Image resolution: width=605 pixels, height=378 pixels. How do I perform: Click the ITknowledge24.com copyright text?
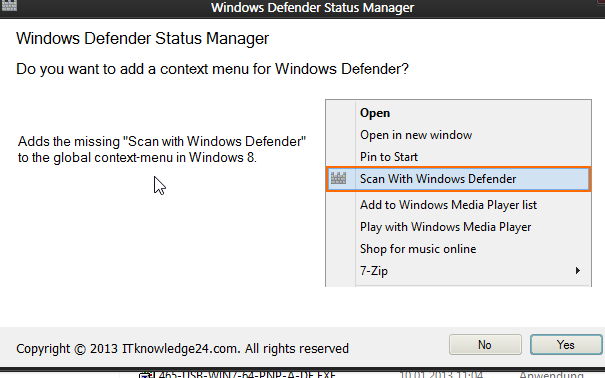coord(182,349)
